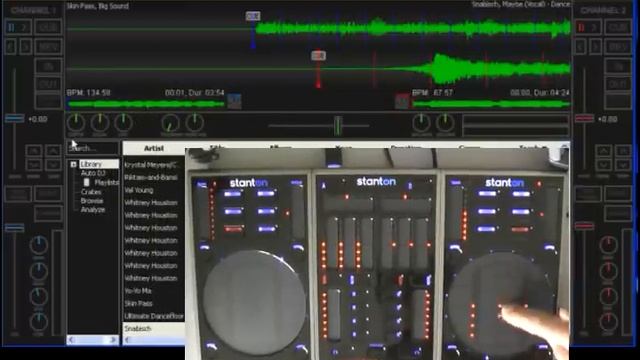Click the red cue marker on Channel 2 waveform

[x=318, y=56]
